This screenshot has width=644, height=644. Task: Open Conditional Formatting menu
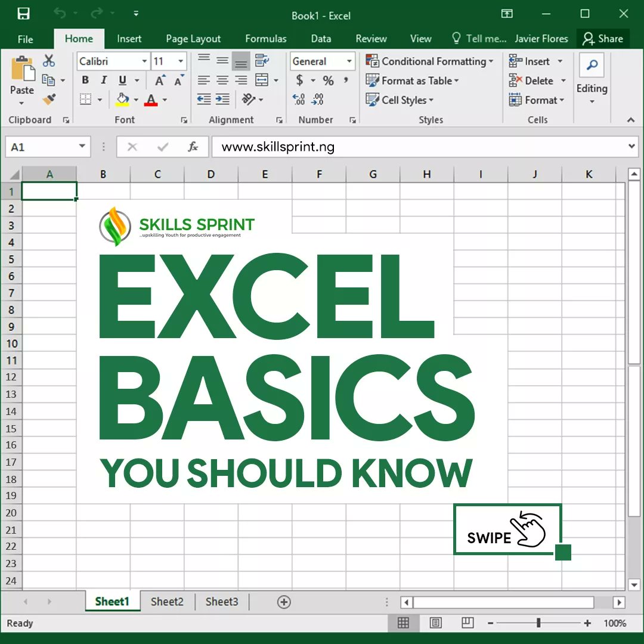[429, 61]
